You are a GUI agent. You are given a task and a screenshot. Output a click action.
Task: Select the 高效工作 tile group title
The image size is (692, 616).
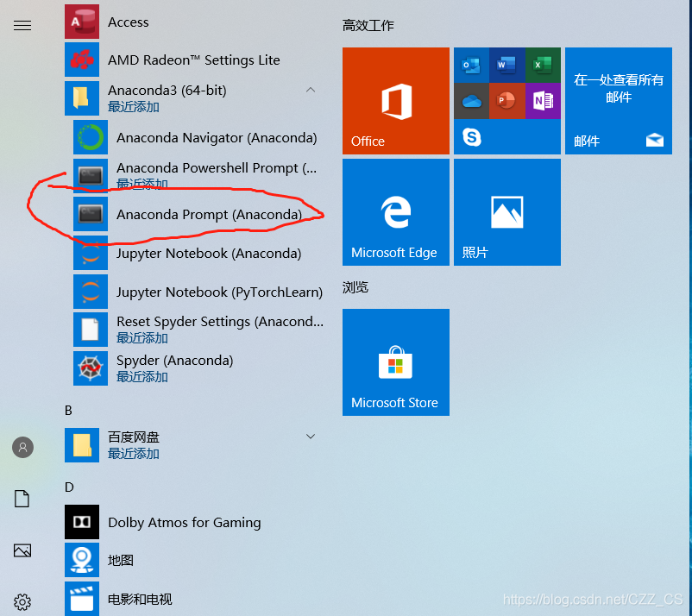pos(368,26)
